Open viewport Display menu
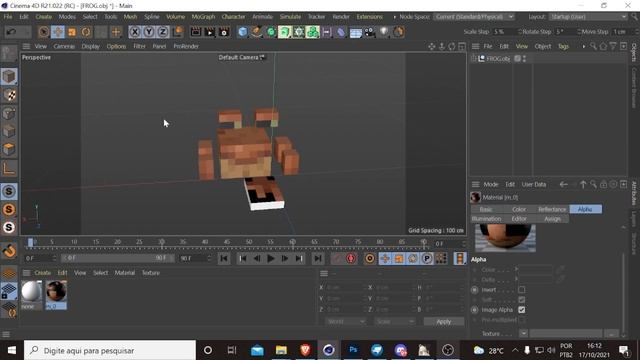The image size is (640, 360). (x=91, y=46)
